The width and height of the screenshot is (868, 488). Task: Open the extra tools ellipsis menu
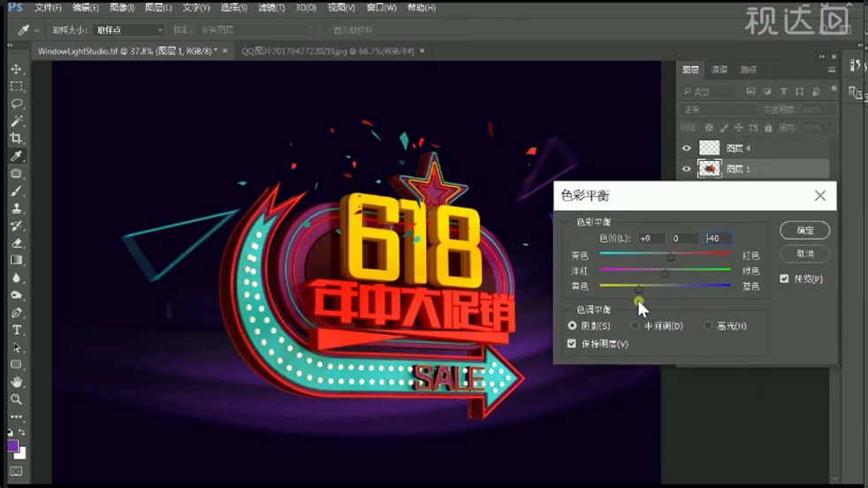pos(17,416)
